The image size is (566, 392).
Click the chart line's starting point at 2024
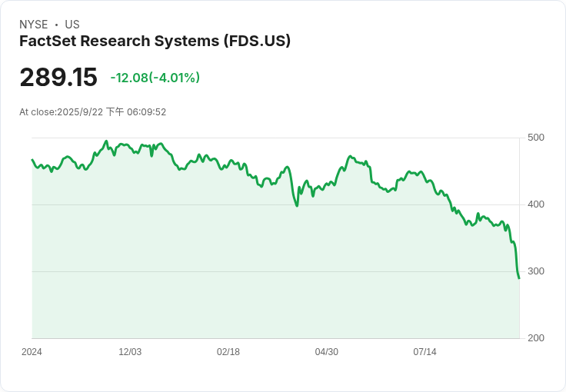pyautogui.click(x=32, y=159)
